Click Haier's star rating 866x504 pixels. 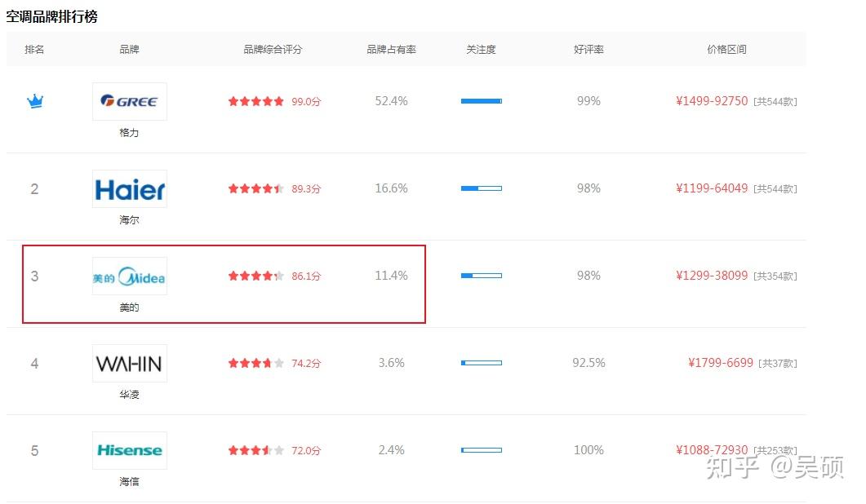tap(256, 188)
